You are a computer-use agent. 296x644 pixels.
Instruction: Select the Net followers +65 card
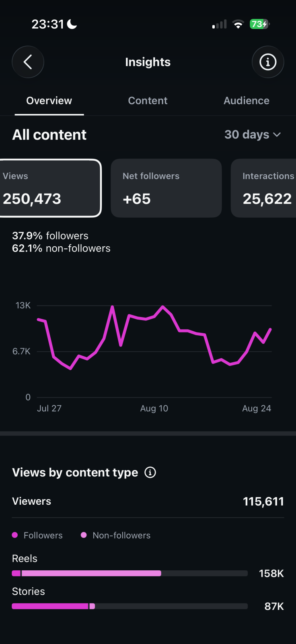166,188
